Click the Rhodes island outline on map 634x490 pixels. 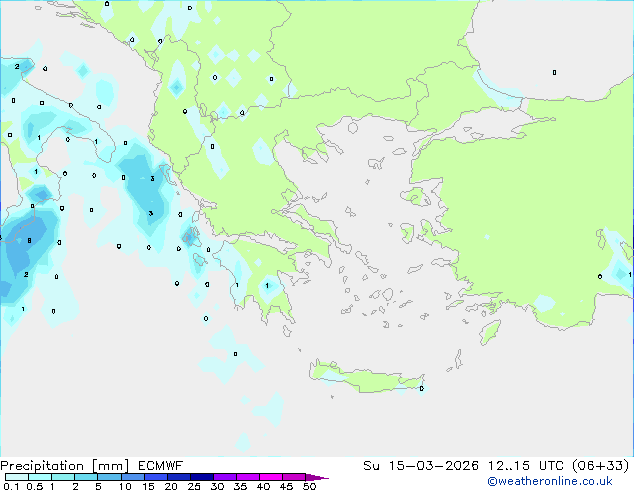click(490, 332)
